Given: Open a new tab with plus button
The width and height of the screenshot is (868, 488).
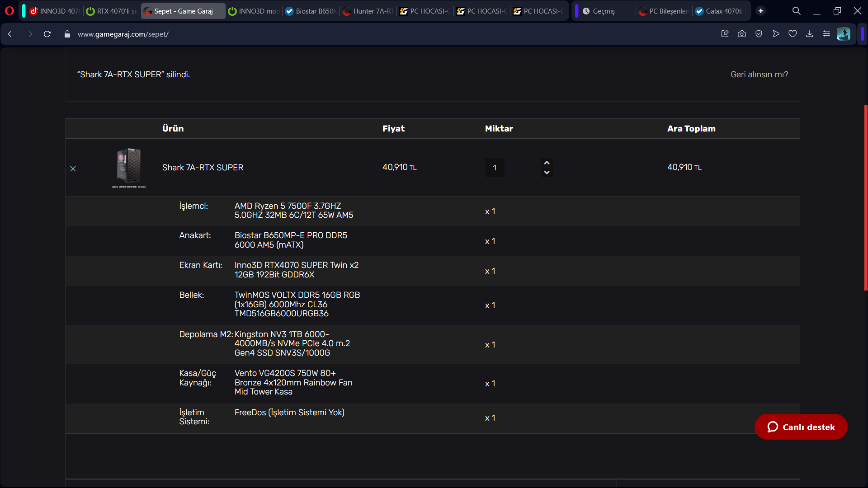Looking at the screenshot, I should [761, 11].
